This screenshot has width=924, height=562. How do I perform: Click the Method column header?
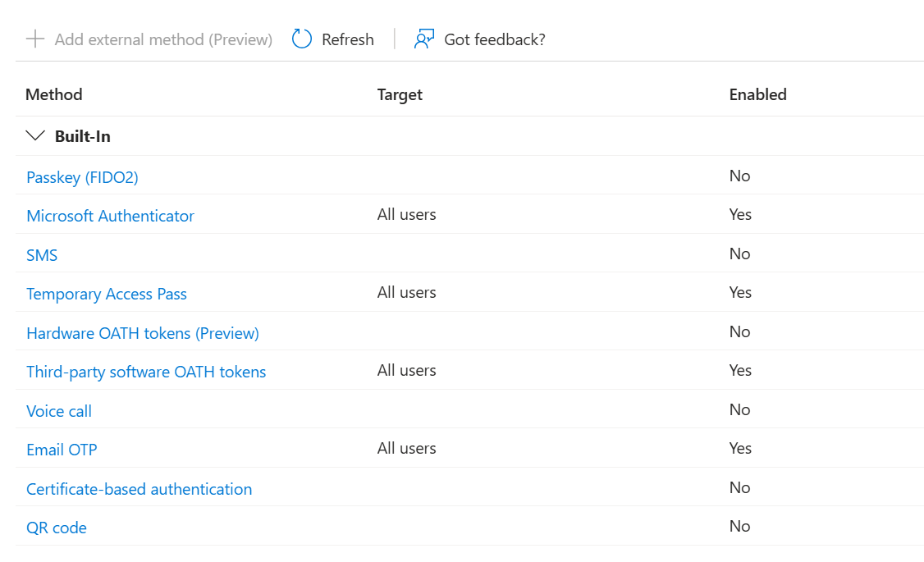[53, 94]
